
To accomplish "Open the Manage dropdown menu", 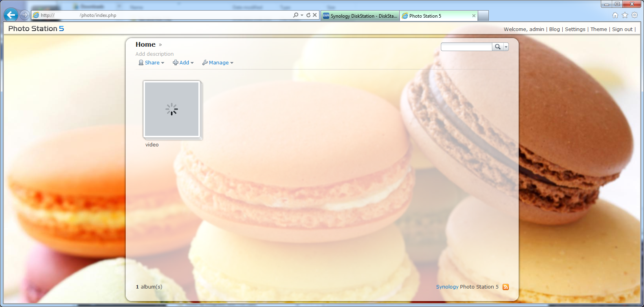I will (218, 63).
